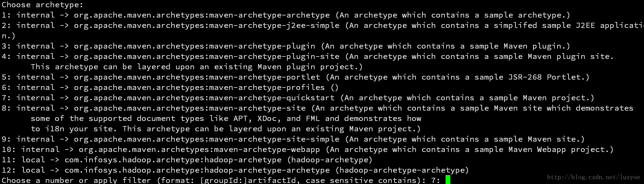Click the 'Choose archetype:' header line

[x=42, y=5]
